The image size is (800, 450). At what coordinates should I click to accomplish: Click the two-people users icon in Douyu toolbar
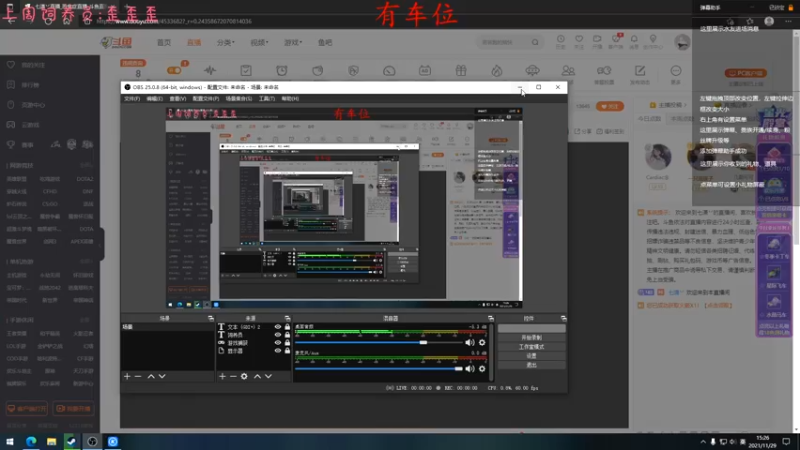pyautogui.click(x=568, y=71)
